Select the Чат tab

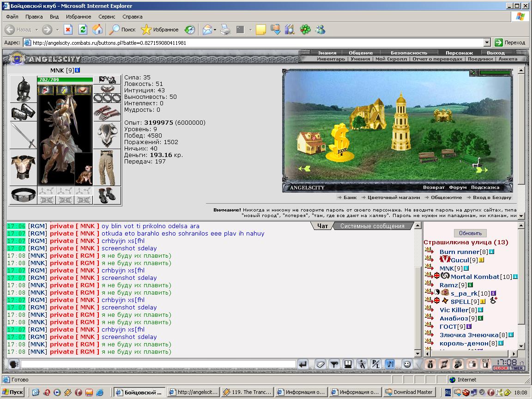pyautogui.click(x=322, y=226)
